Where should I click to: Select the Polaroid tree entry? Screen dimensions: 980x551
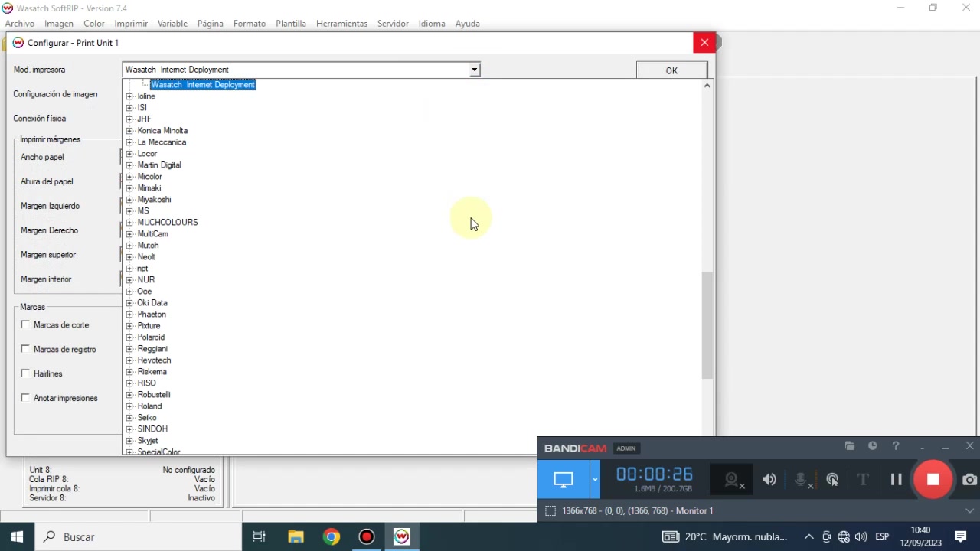(151, 337)
